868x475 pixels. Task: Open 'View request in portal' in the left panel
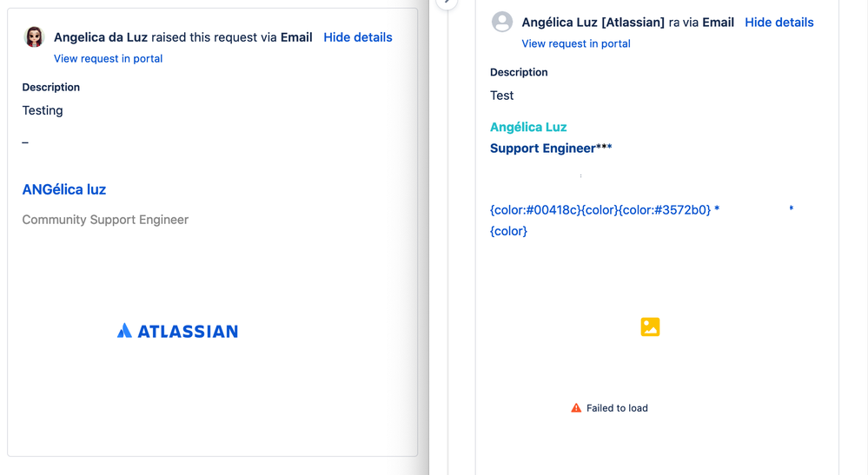click(x=108, y=58)
